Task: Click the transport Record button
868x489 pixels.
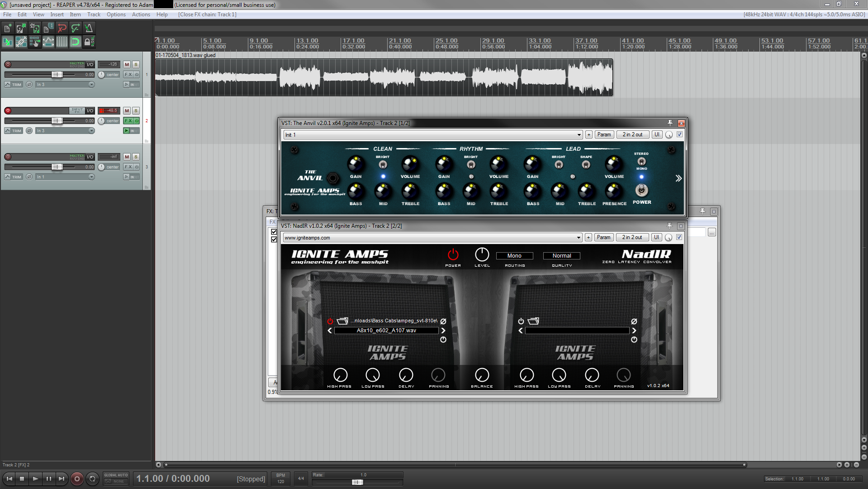Action: coord(77,479)
